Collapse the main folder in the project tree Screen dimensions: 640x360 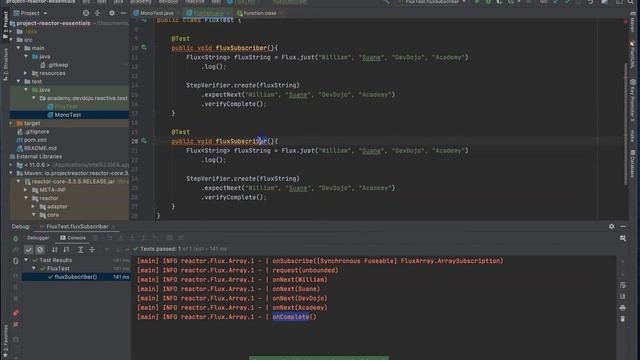point(19,48)
